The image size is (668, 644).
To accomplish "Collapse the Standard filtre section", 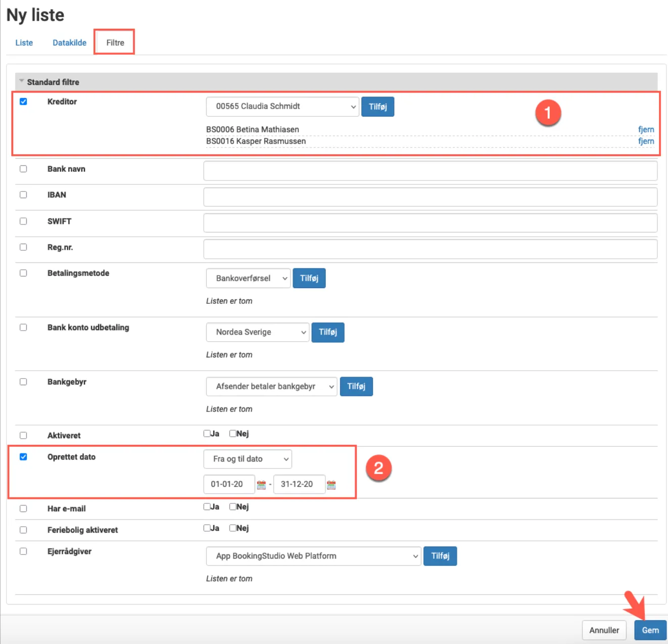I will 22,81.
